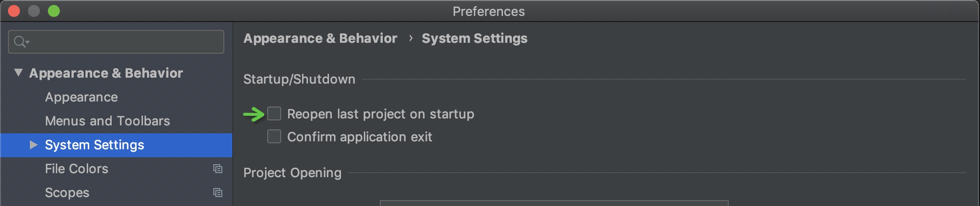Select the highlighted System Settings item
This screenshot has width=980, height=206.
click(x=94, y=145)
